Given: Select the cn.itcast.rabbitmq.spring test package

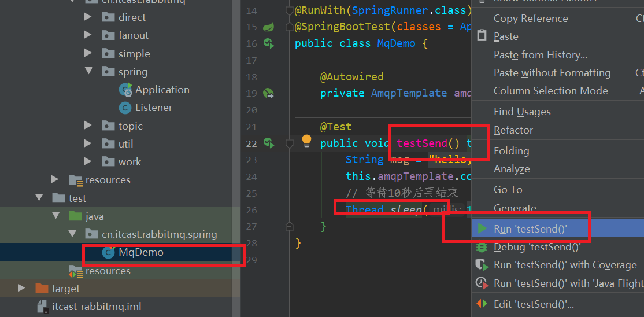Looking at the screenshot, I should click(160, 234).
